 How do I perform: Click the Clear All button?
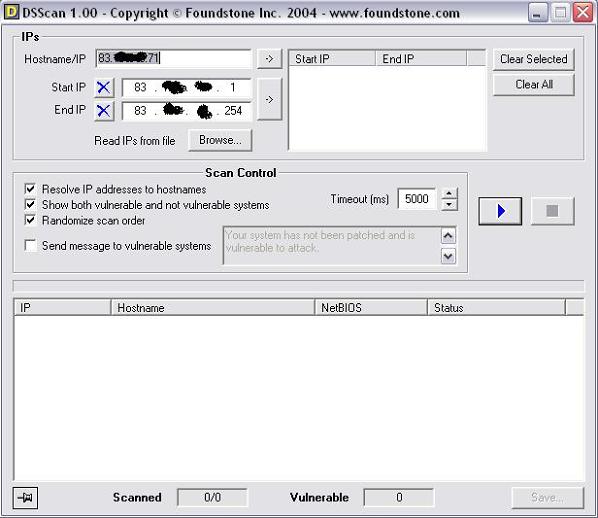tap(533, 84)
